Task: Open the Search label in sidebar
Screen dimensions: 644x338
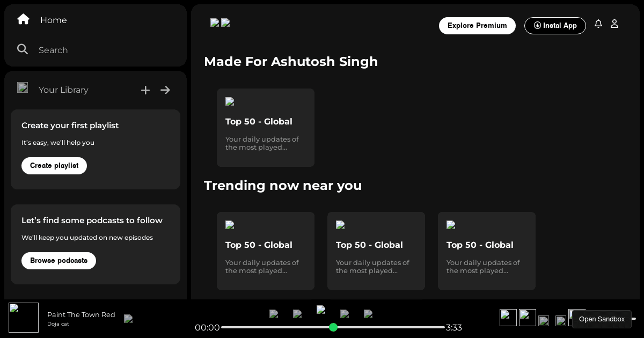Action: (53, 50)
